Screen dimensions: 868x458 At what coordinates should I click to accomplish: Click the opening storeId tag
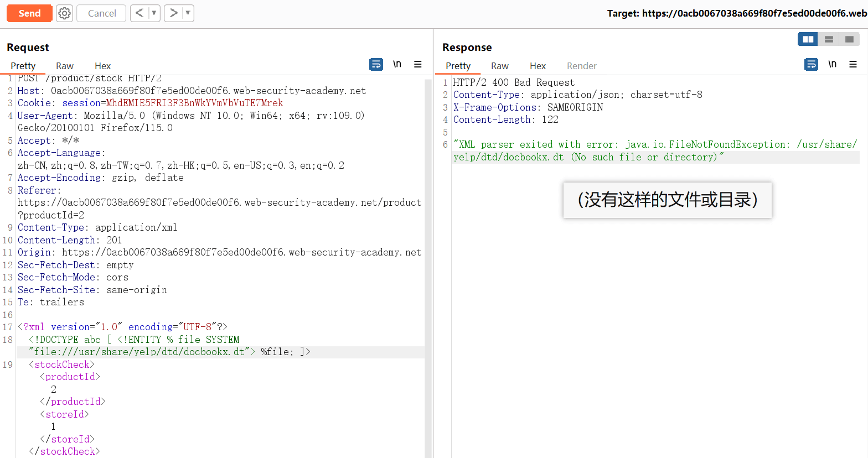click(x=64, y=414)
